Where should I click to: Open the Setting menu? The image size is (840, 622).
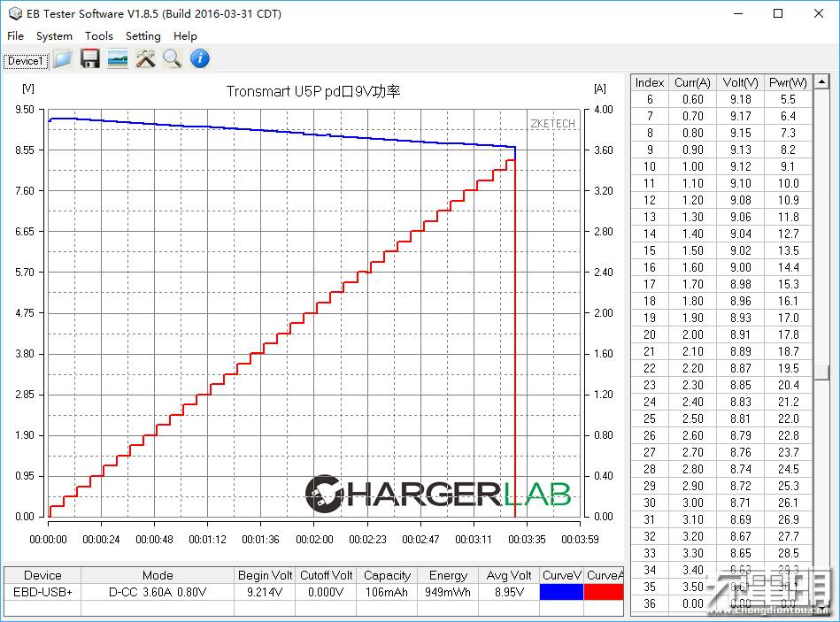point(143,36)
